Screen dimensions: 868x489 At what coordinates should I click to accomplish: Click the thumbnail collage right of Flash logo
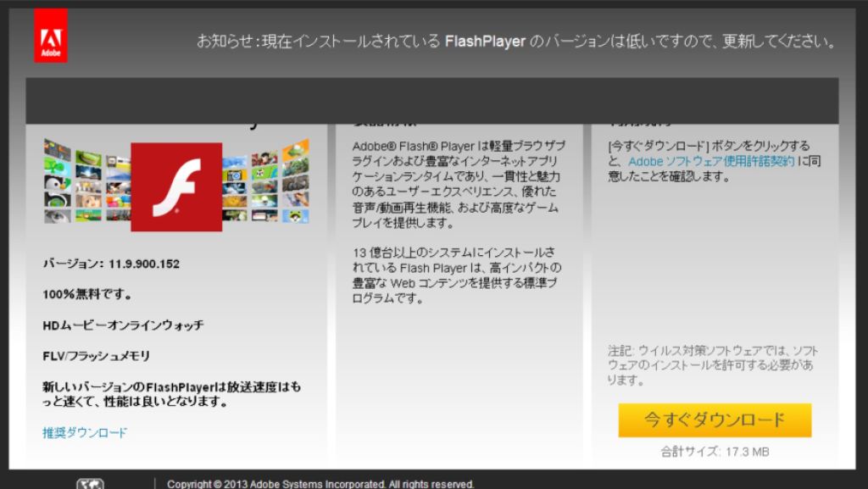pos(265,181)
